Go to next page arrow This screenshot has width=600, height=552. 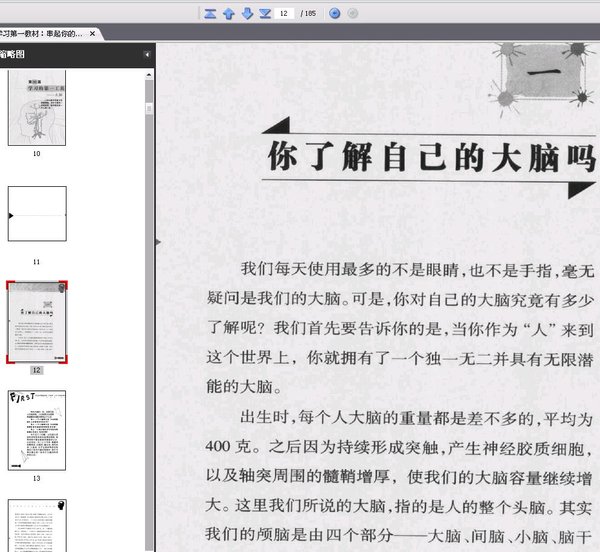247,14
